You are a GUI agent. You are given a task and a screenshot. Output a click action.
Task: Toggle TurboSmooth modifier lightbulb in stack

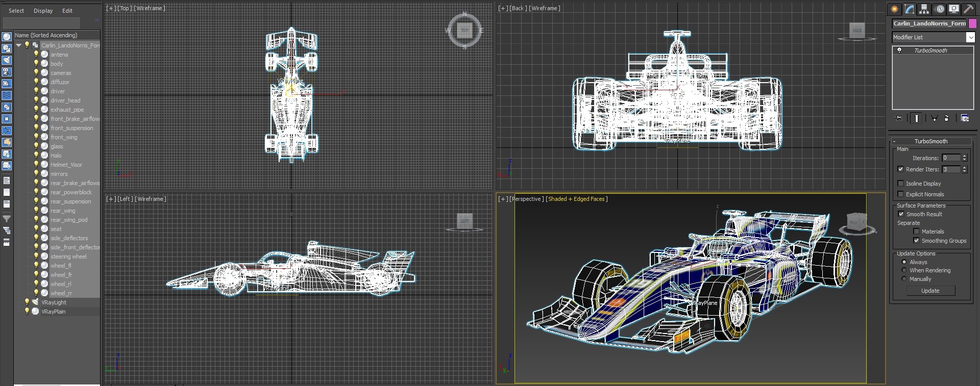point(899,50)
